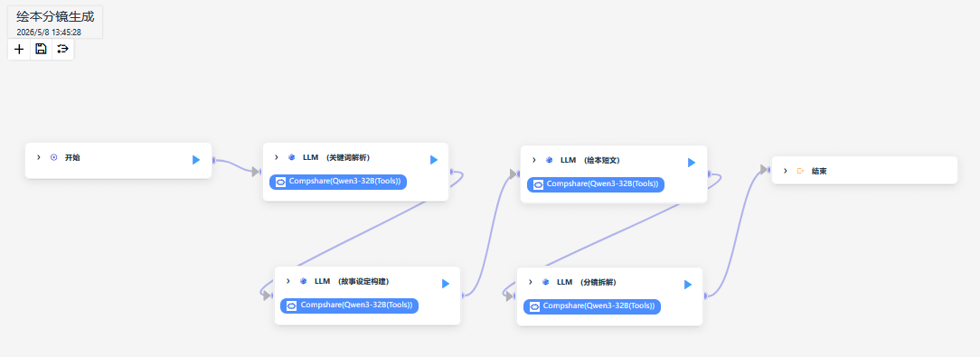Click the output port of 故事设定构建 node

[x=463, y=296]
